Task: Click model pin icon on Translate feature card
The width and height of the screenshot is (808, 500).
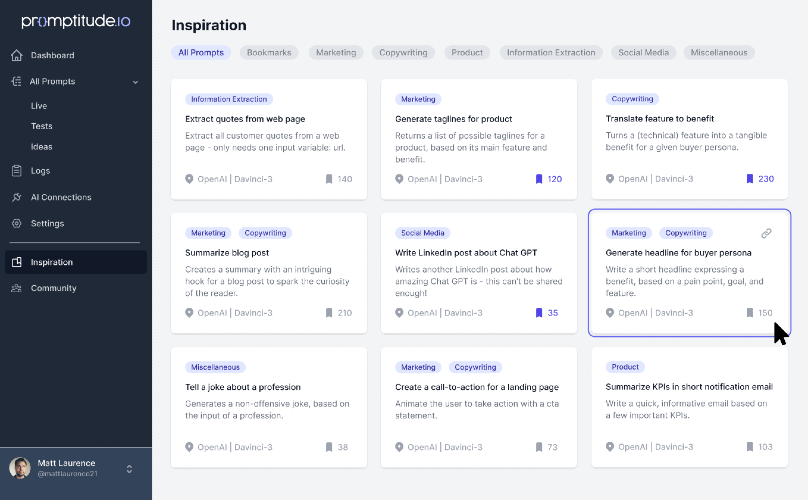Action: click(x=610, y=179)
